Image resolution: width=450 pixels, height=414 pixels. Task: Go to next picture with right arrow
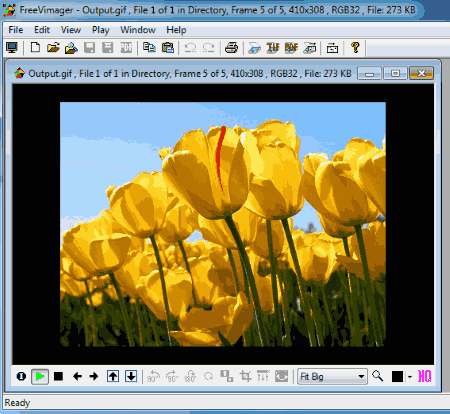point(94,377)
